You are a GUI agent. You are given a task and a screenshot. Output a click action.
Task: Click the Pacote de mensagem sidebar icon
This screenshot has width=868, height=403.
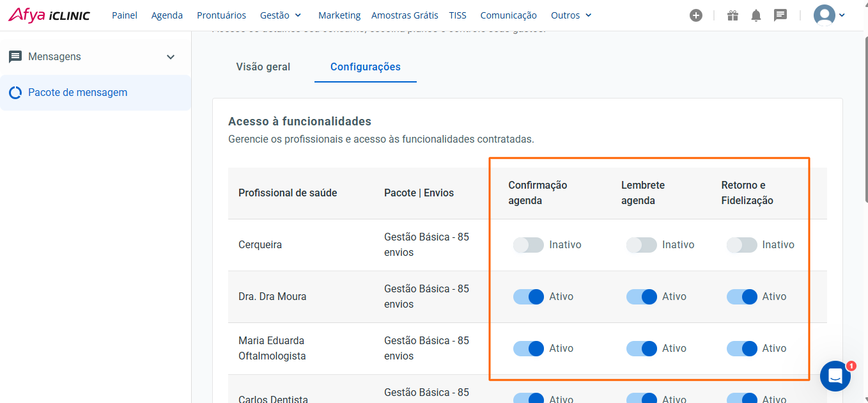[x=15, y=93]
